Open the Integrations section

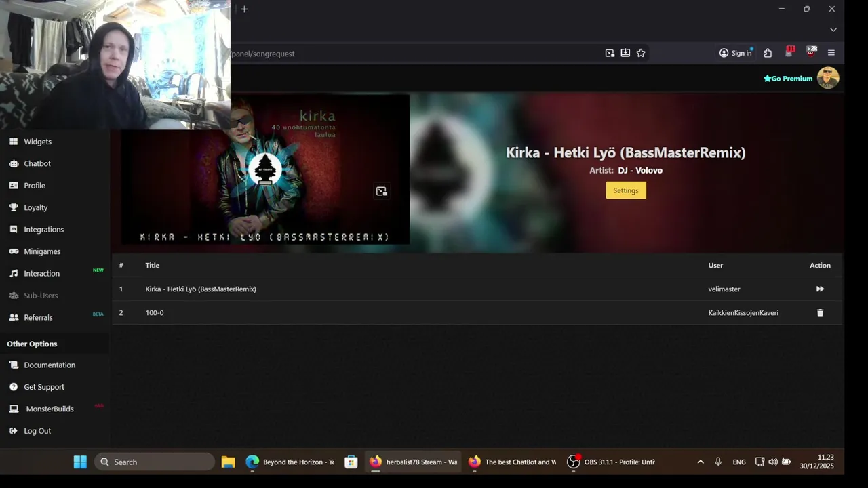[x=43, y=230]
